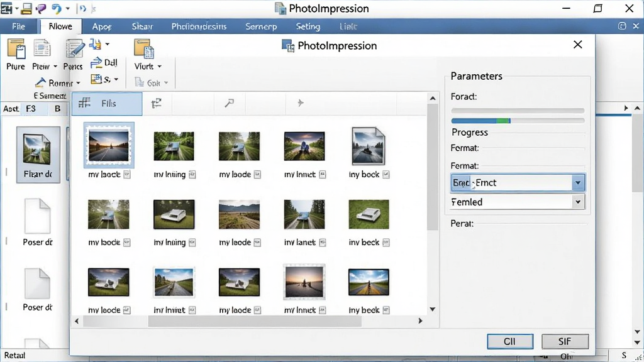Click the colorful icon above Dall

coord(96,44)
